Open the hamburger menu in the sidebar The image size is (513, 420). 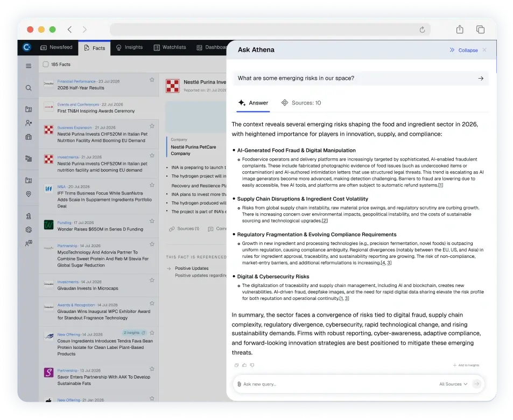point(29,66)
